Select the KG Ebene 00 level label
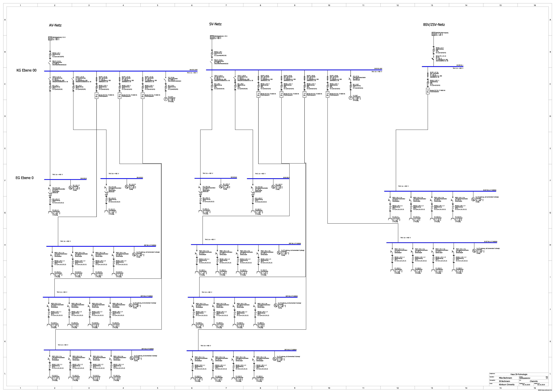Image resolution: width=555 pixels, height=392 pixels. pos(27,70)
